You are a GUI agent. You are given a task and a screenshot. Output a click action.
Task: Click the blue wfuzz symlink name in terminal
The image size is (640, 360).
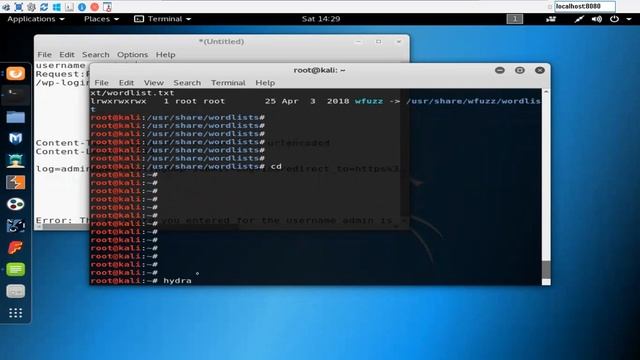[x=369, y=101]
